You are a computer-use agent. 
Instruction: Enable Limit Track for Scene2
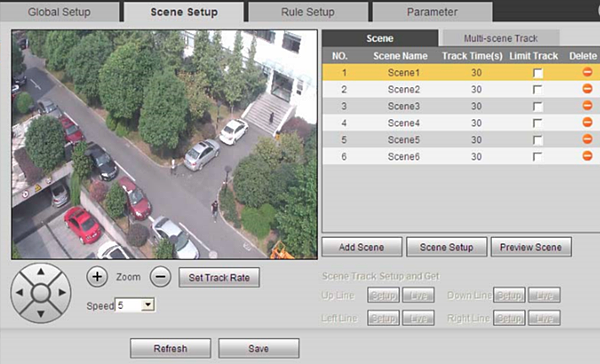[538, 90]
